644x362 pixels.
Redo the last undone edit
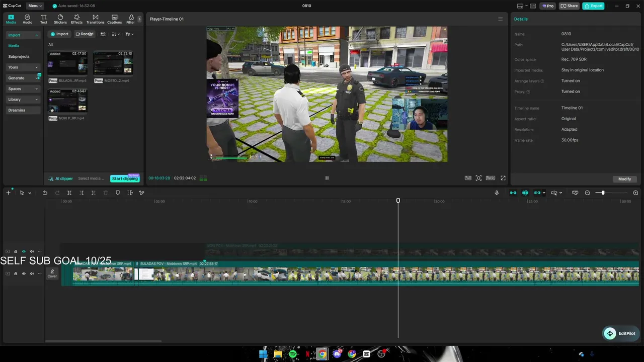(57, 193)
